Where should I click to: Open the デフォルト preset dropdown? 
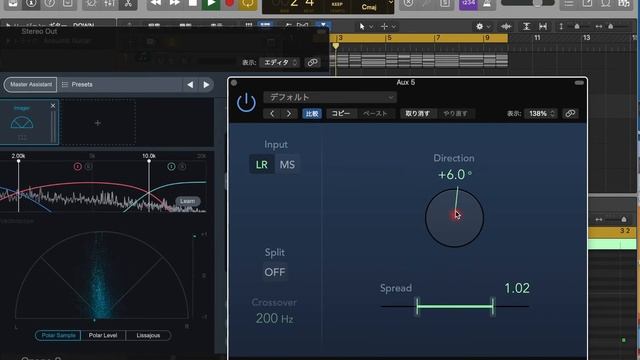[330, 97]
